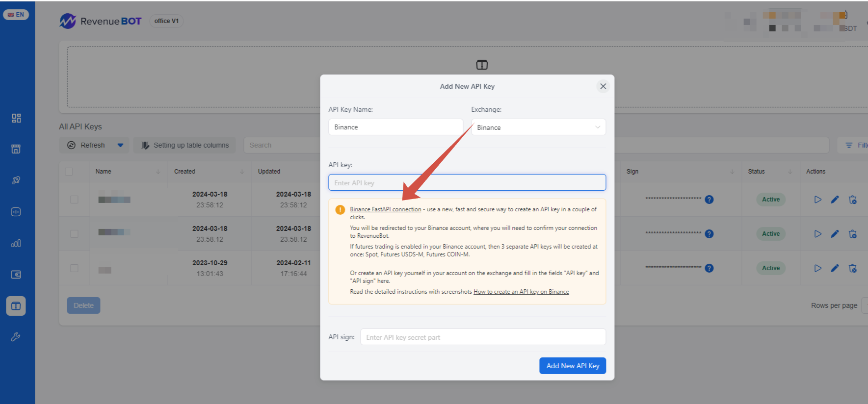Click the delete trash icon in first row
Image resolution: width=868 pixels, height=404 pixels.
[x=853, y=200]
